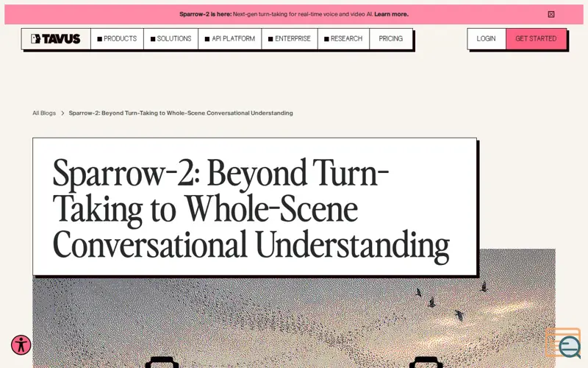Viewport: 588px width, 368px height.
Task: Expand the Products menu
Action: 117,39
